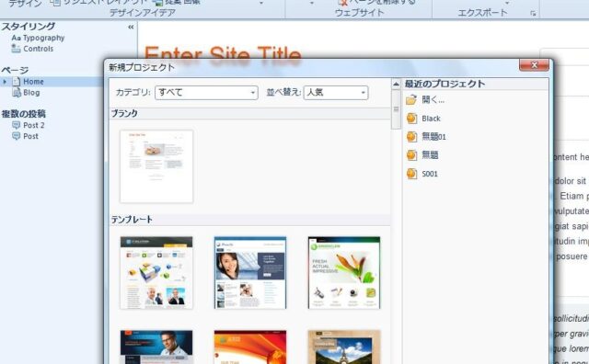Select the Blog page in sidebar
589x364 pixels.
click(x=31, y=92)
